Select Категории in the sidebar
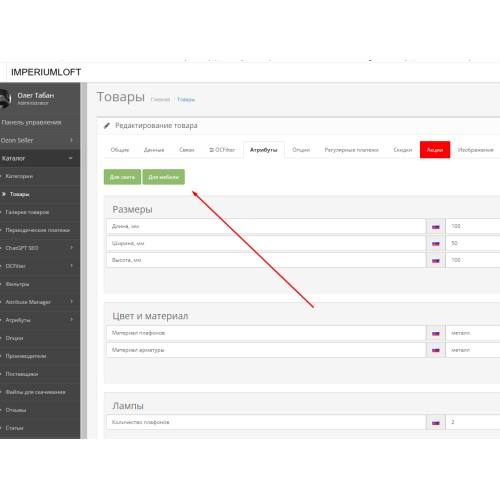This screenshot has width=500, height=500. 19,176
